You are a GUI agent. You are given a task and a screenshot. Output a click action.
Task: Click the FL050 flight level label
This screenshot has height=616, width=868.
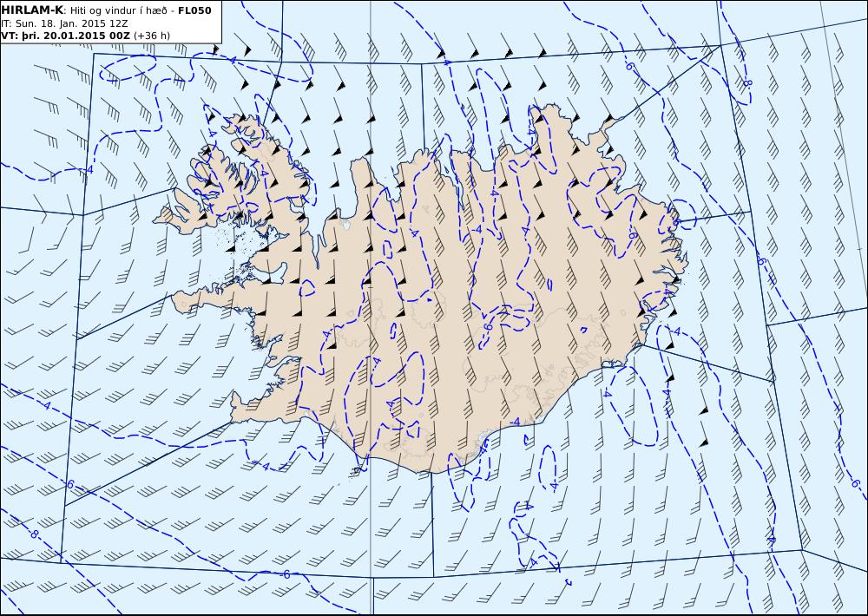[194, 10]
